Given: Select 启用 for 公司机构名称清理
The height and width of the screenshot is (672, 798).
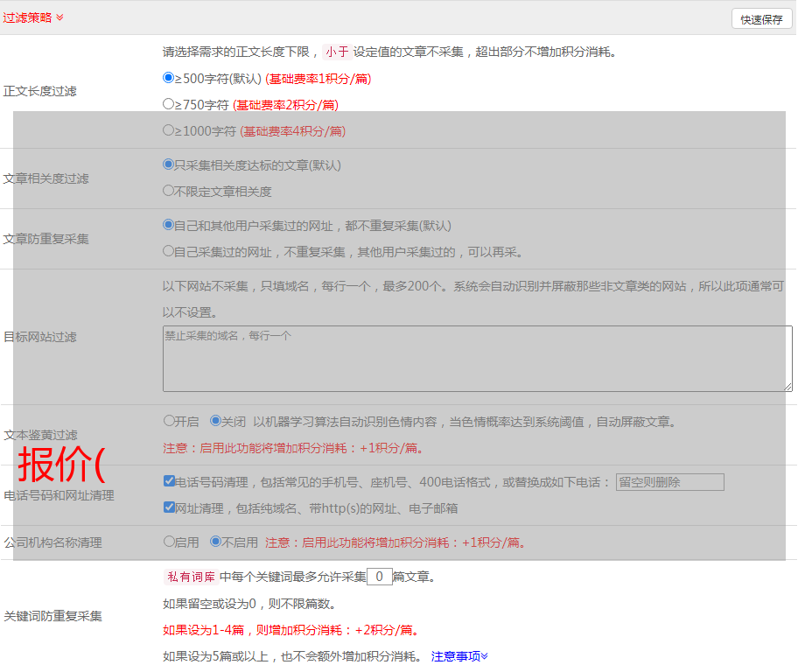Looking at the screenshot, I should (x=169, y=542).
